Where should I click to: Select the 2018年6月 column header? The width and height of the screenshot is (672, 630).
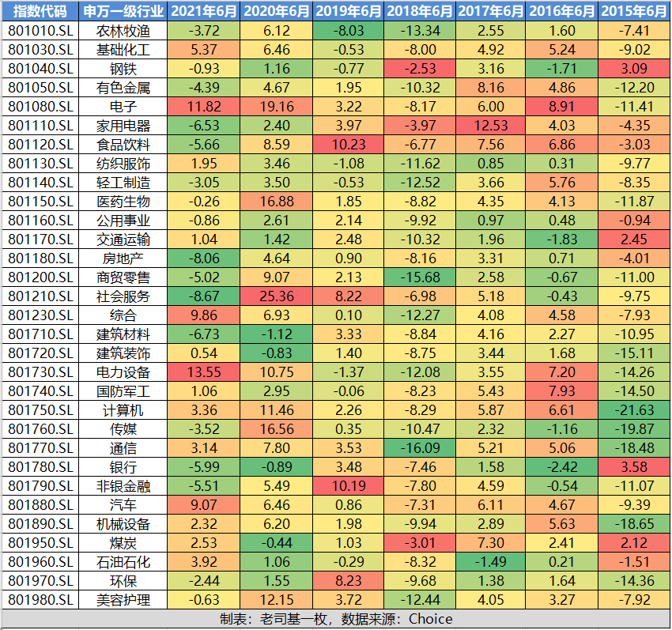[x=420, y=11]
